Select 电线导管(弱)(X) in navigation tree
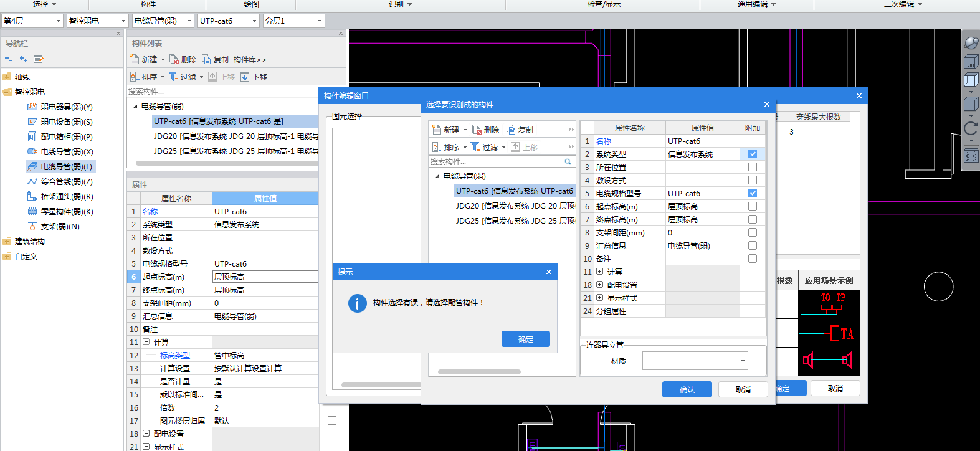980x451 pixels. [x=60, y=151]
